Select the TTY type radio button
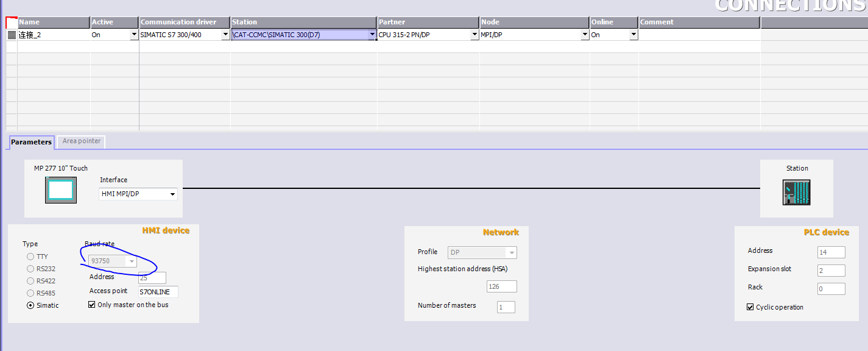Viewport: 868px width, 351px height. (30, 257)
